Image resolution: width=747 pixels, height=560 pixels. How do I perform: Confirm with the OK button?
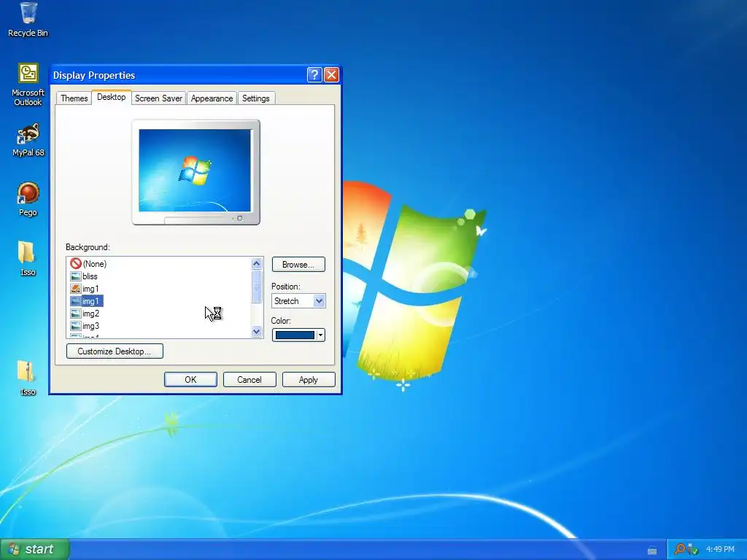pyautogui.click(x=190, y=379)
